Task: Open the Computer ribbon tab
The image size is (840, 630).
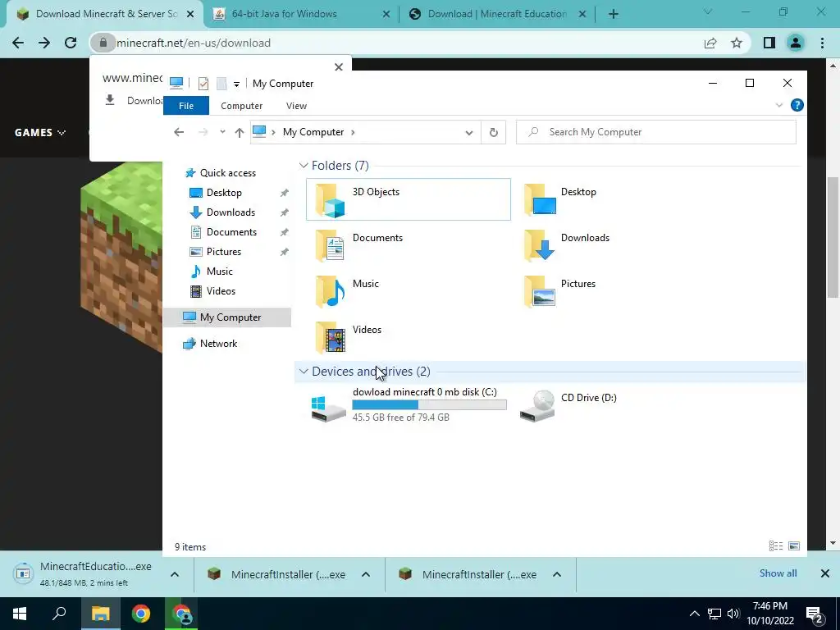Action: pos(242,106)
